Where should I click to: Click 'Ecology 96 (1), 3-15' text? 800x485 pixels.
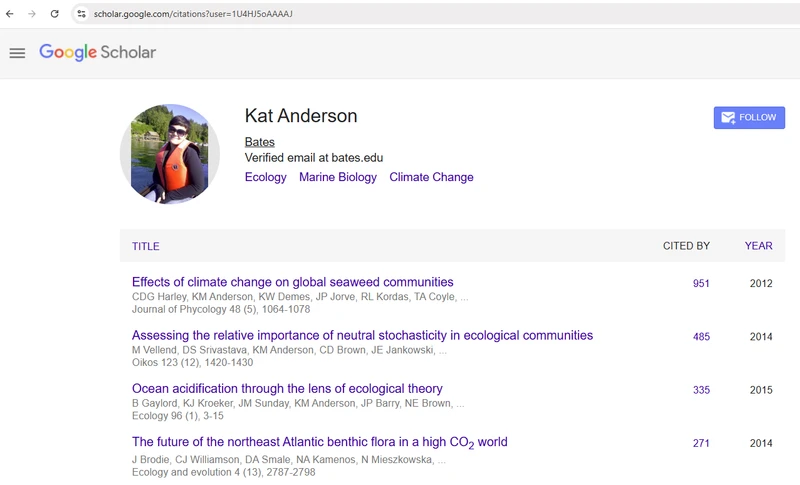[178, 416]
